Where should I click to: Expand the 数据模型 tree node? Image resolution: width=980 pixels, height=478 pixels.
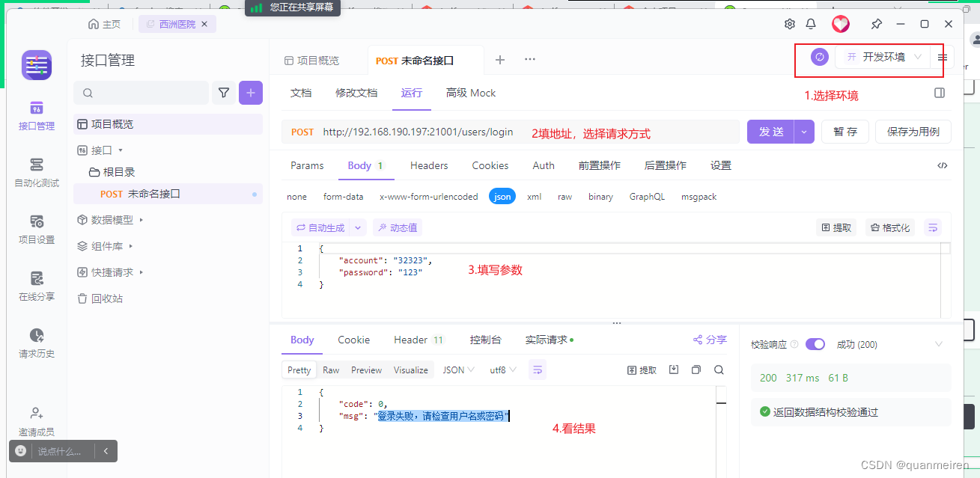(141, 220)
